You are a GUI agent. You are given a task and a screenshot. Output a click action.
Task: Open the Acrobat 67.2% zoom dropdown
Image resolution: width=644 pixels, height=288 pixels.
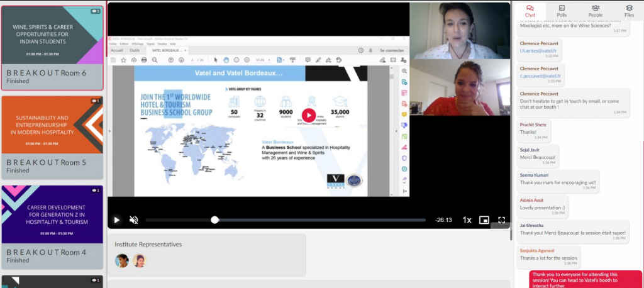point(264,60)
